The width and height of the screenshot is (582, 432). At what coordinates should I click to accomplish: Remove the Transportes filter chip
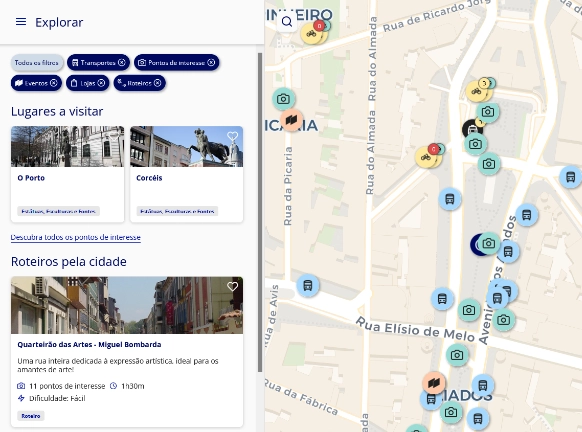122,63
